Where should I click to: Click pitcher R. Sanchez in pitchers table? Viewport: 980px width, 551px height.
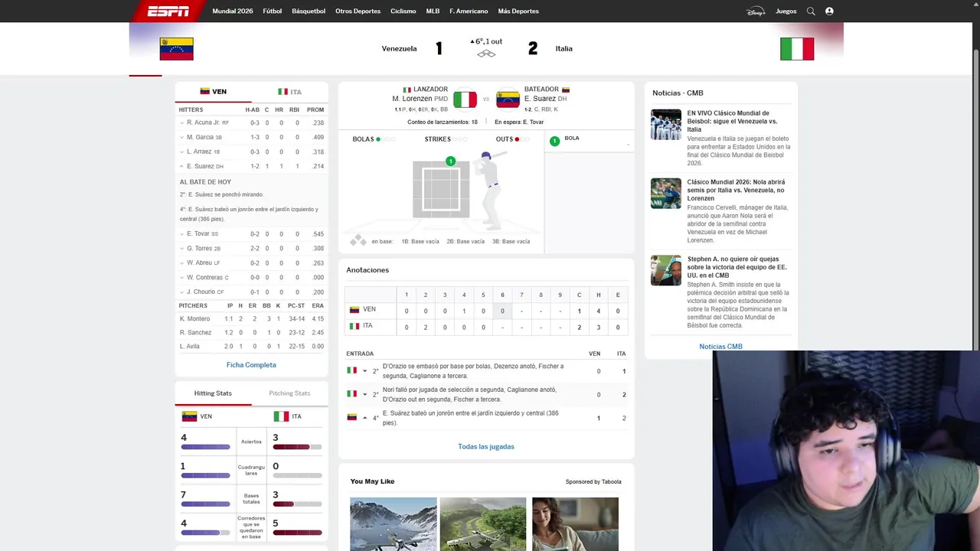pyautogui.click(x=195, y=333)
